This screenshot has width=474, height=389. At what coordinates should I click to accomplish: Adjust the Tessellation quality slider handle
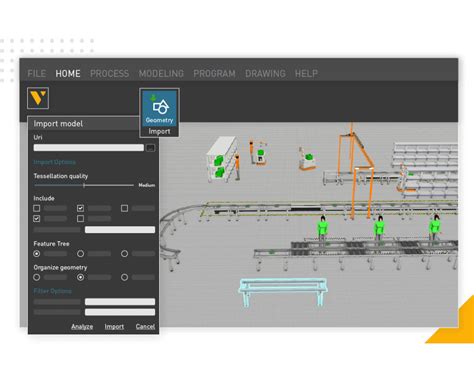pyautogui.click(x=84, y=185)
